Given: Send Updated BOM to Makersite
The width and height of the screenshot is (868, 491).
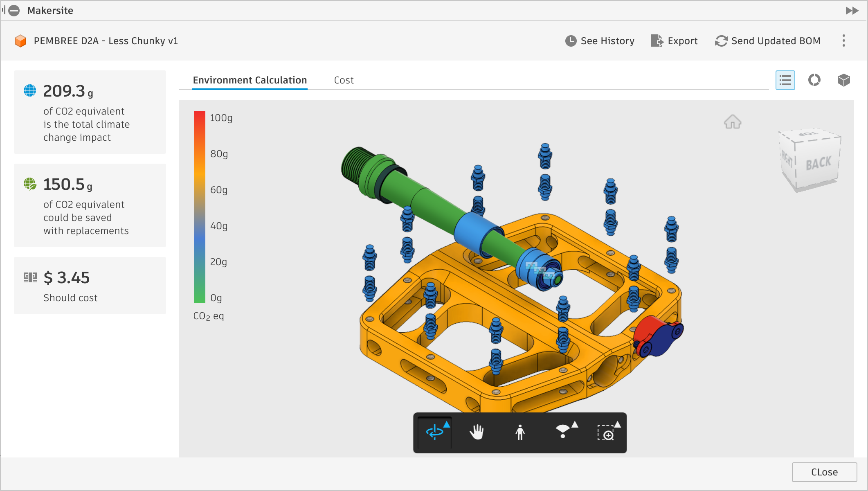Looking at the screenshot, I should [x=768, y=41].
